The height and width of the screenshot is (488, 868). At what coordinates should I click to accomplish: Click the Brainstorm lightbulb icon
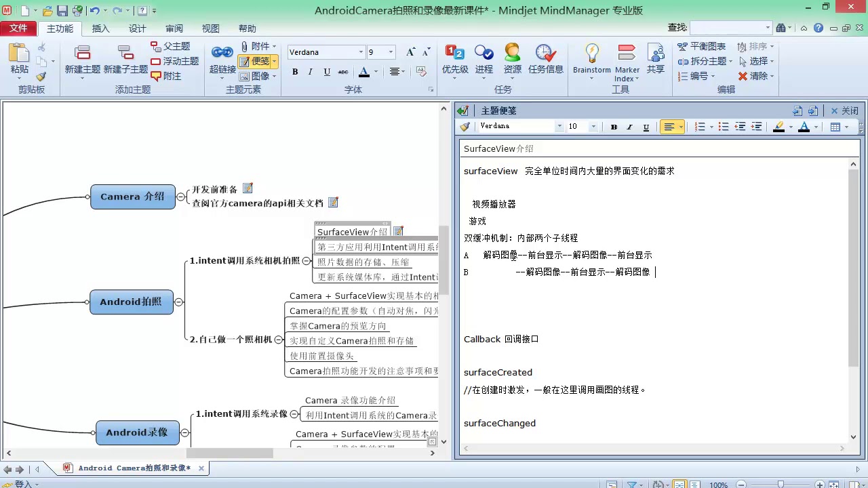(592, 54)
